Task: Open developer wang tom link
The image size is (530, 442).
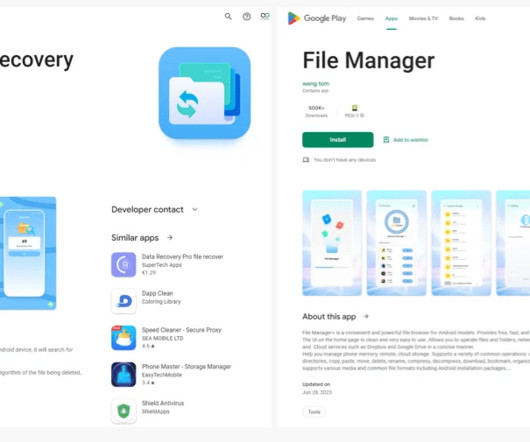Action: tap(315, 83)
